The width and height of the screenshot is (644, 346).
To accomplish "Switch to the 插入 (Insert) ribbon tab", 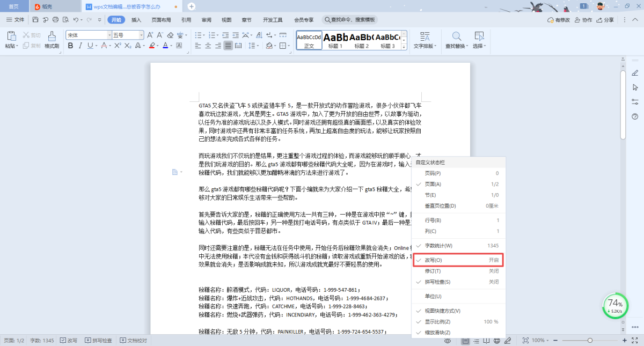I will pos(136,20).
